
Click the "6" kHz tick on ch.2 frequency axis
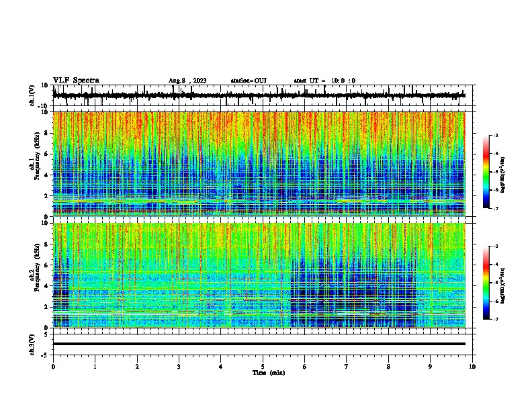[46, 265]
